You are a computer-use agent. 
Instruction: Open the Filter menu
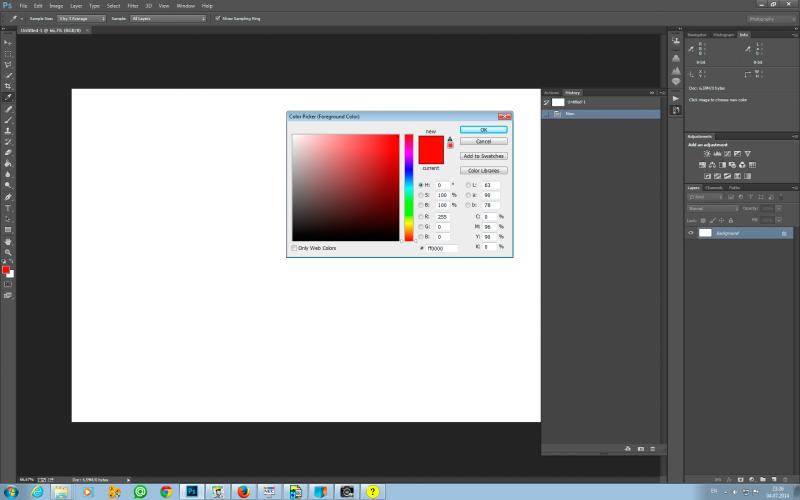(x=133, y=6)
